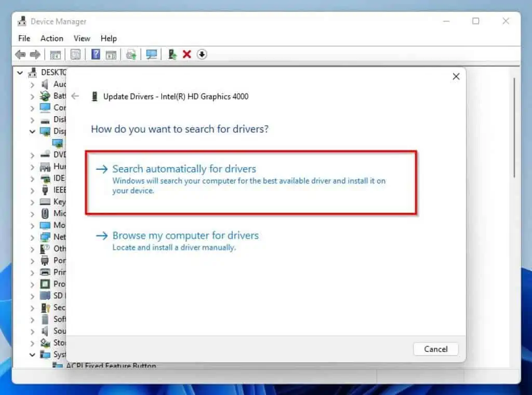Click the blue Help question-mark toolbar icon
532x395 pixels.
point(95,54)
